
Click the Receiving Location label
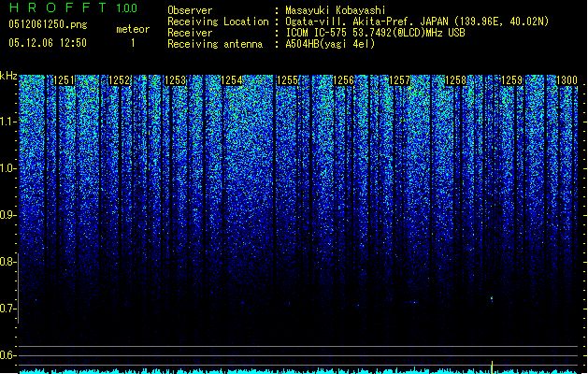click(218, 22)
